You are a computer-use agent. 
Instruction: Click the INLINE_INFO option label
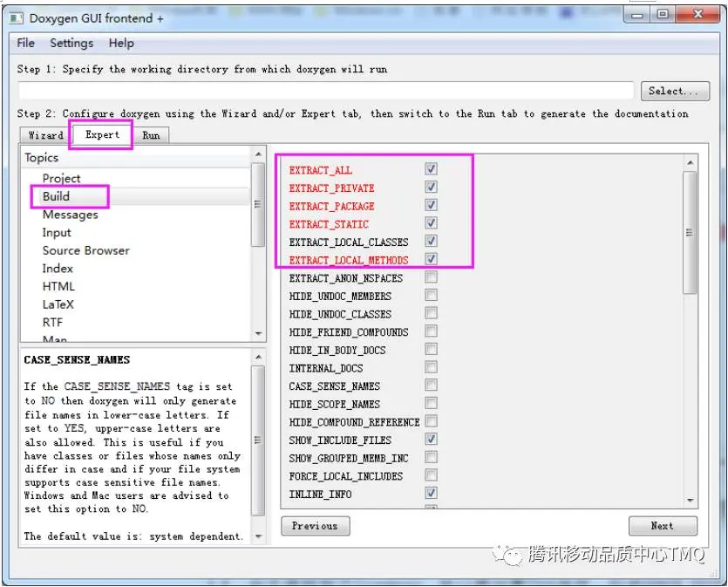320,495
